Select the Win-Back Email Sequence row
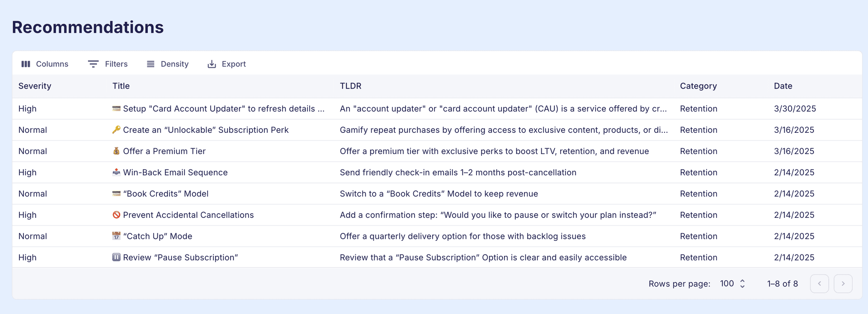 coord(437,173)
